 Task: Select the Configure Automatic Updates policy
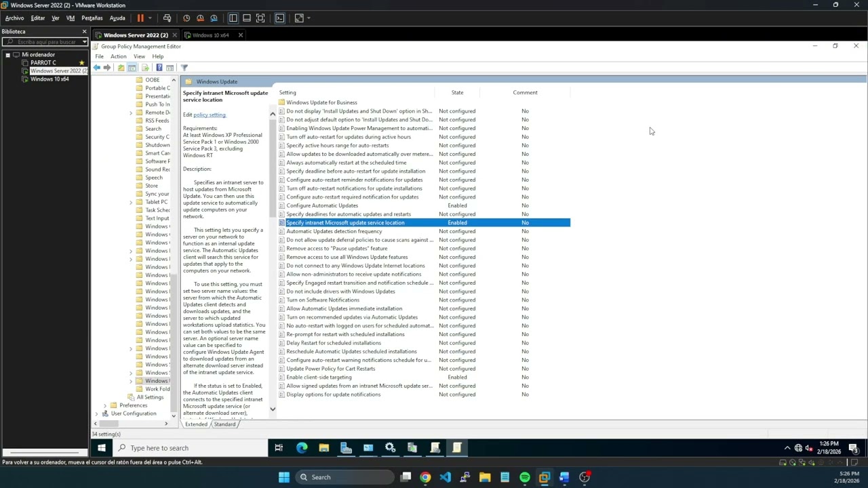[x=322, y=205]
